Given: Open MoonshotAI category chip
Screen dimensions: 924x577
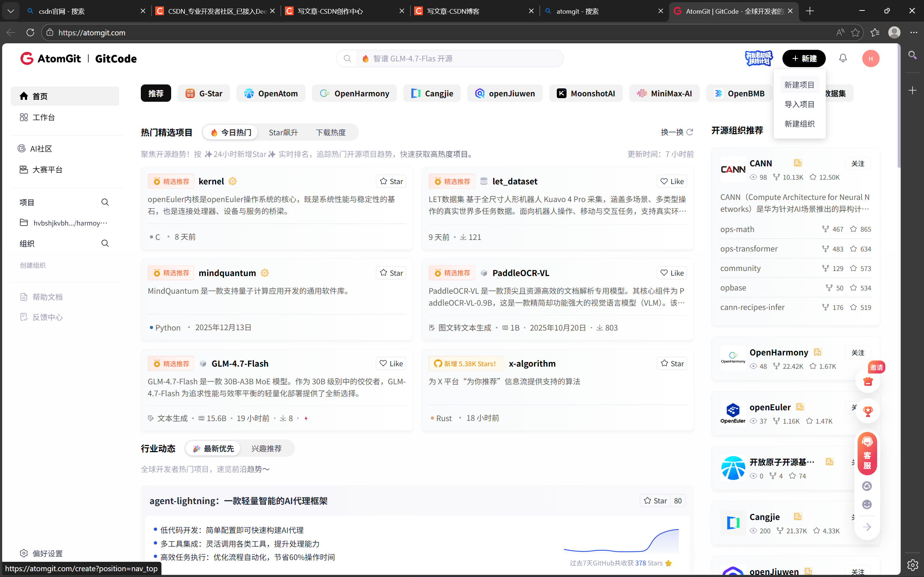Looking at the screenshot, I should [586, 93].
